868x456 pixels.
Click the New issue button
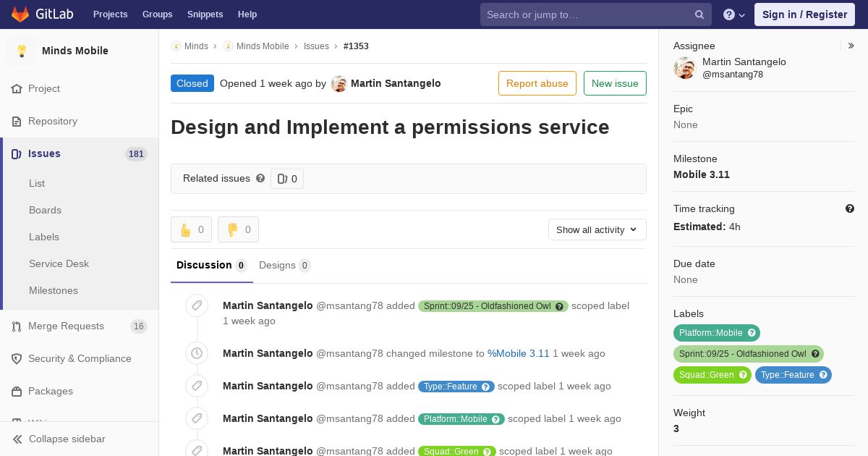click(x=615, y=83)
